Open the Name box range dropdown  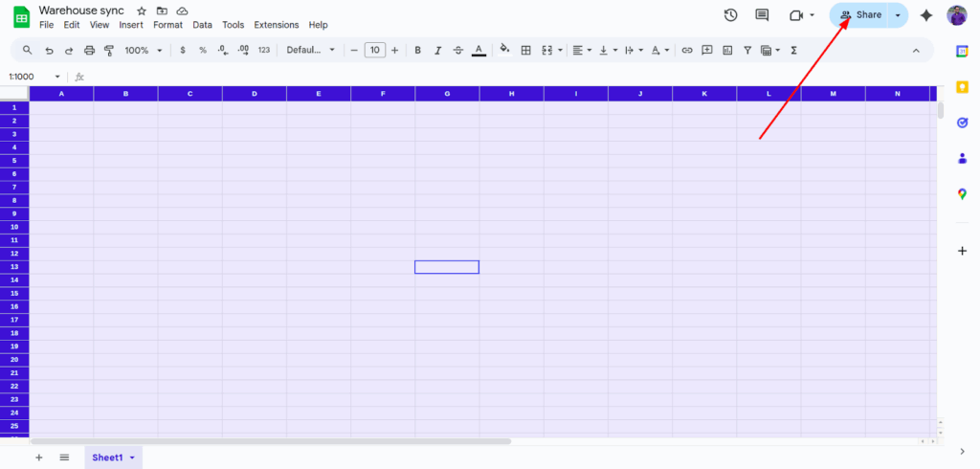click(57, 77)
